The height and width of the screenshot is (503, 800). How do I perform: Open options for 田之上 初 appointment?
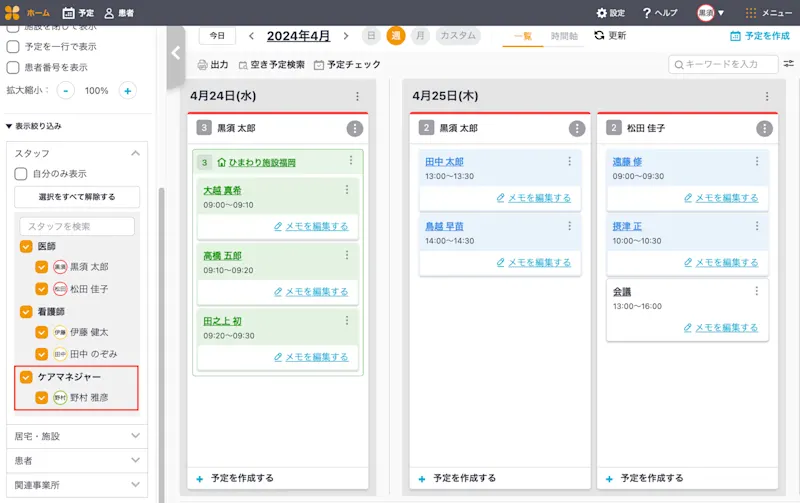[347, 320]
